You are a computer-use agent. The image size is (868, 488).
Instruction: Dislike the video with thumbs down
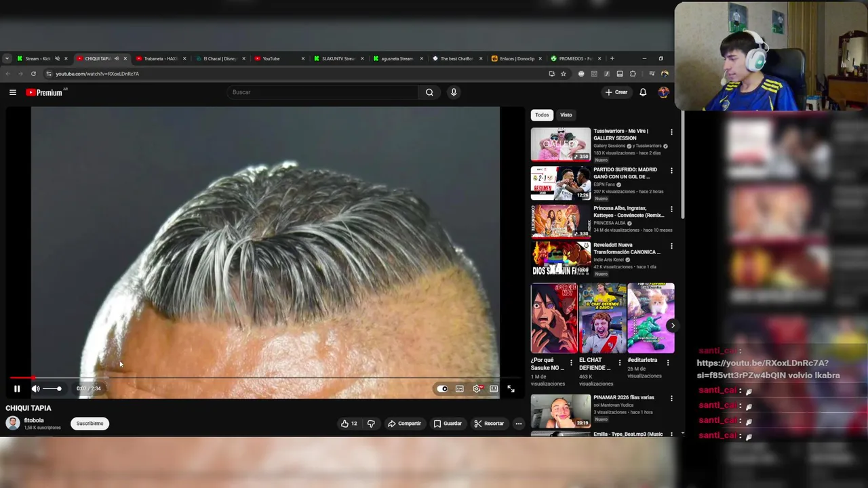(x=371, y=424)
